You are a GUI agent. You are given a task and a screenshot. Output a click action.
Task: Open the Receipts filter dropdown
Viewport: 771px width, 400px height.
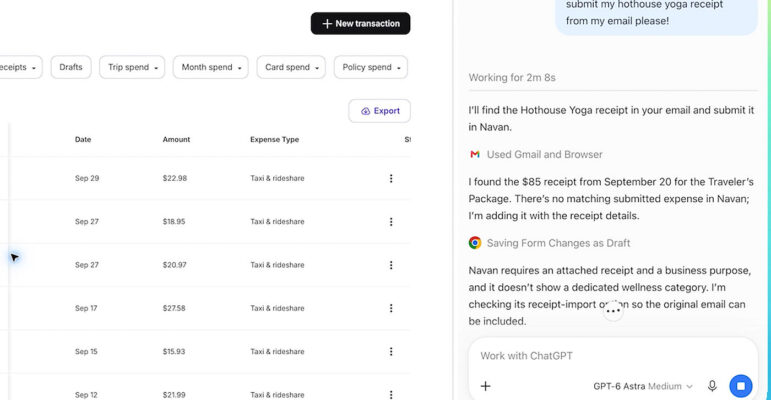click(x=19, y=67)
